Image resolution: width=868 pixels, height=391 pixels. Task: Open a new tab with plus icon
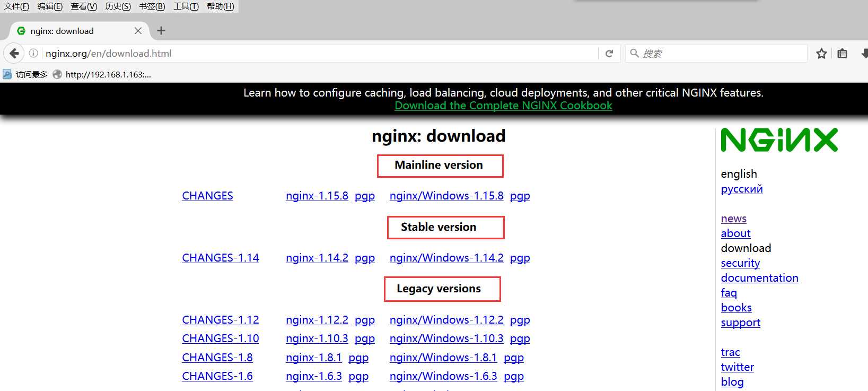pyautogui.click(x=161, y=31)
